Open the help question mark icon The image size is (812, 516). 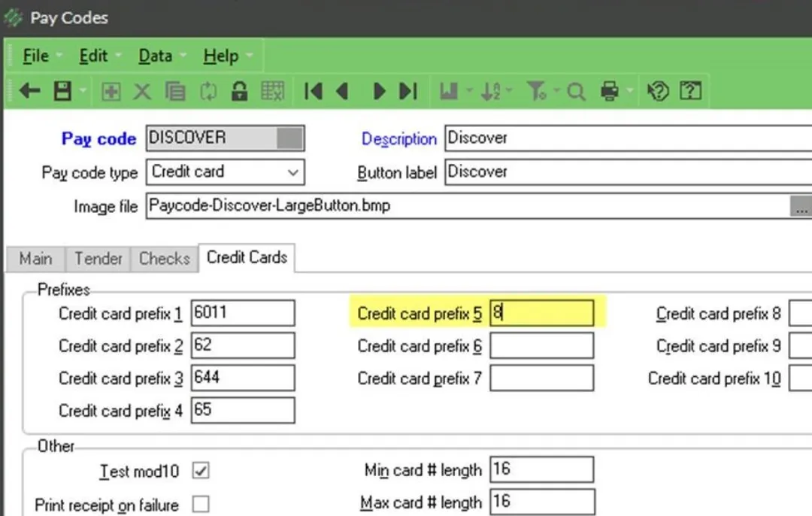690,92
